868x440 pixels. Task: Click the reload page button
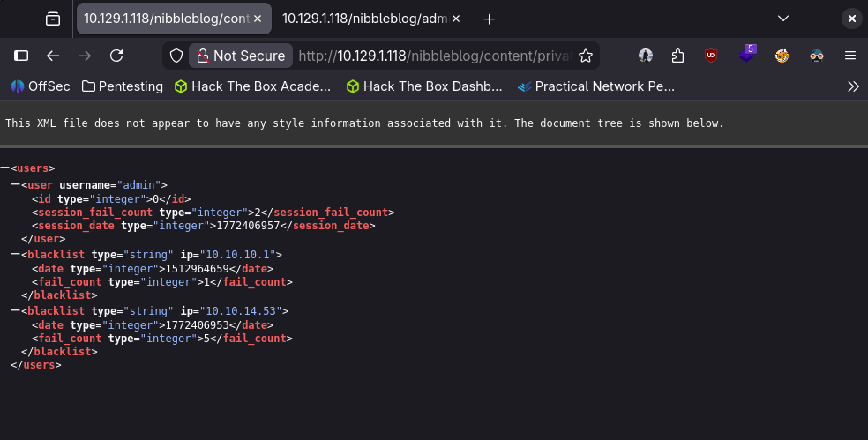[116, 56]
